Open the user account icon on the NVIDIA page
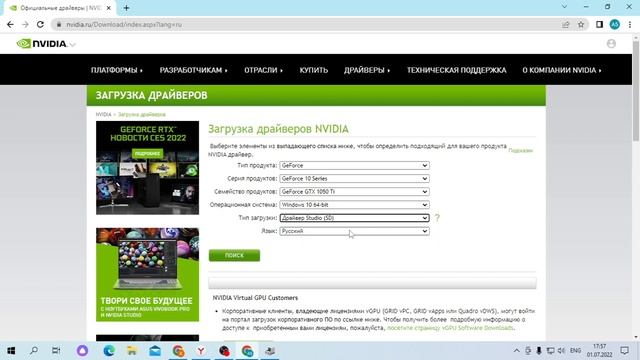 [611, 44]
